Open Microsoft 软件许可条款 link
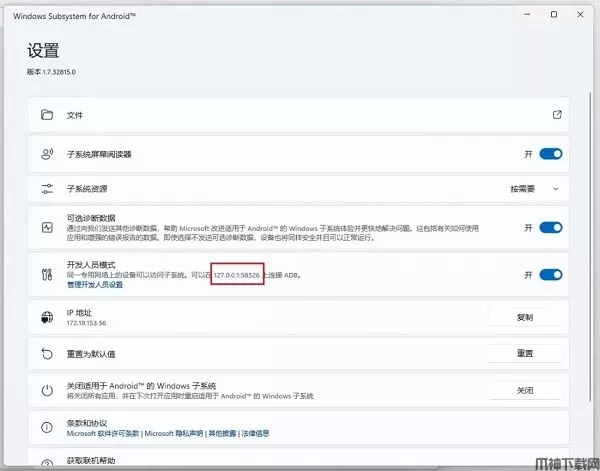Image resolution: width=600 pixels, height=471 pixels. (103, 434)
